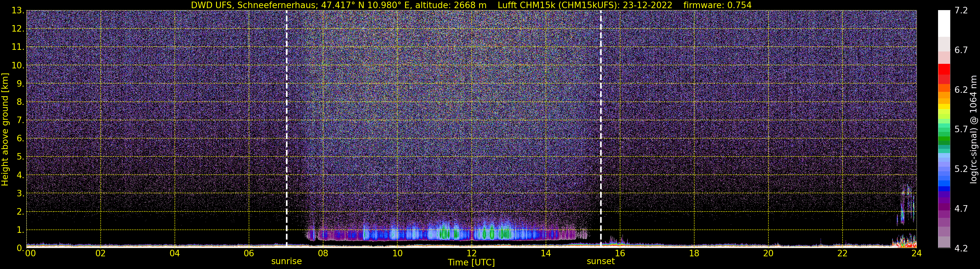Click the x-axis tick label '12'
This screenshot has height=269, width=980.
coord(471,253)
